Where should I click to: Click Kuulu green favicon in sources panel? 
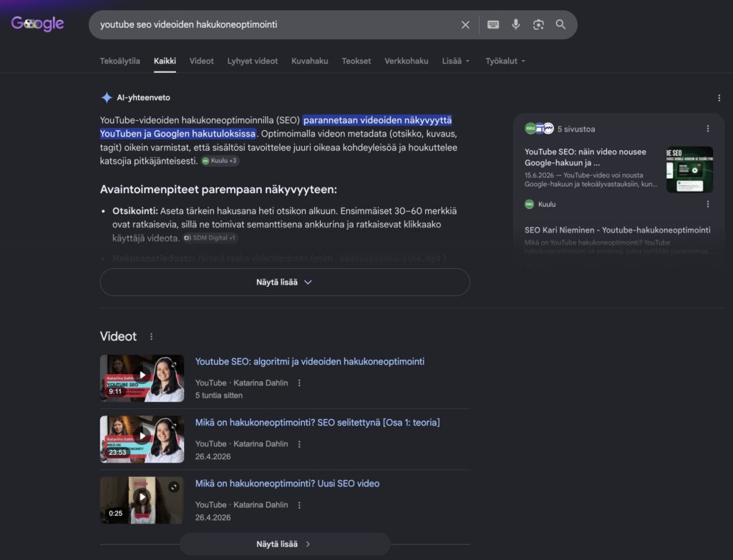[529, 204]
